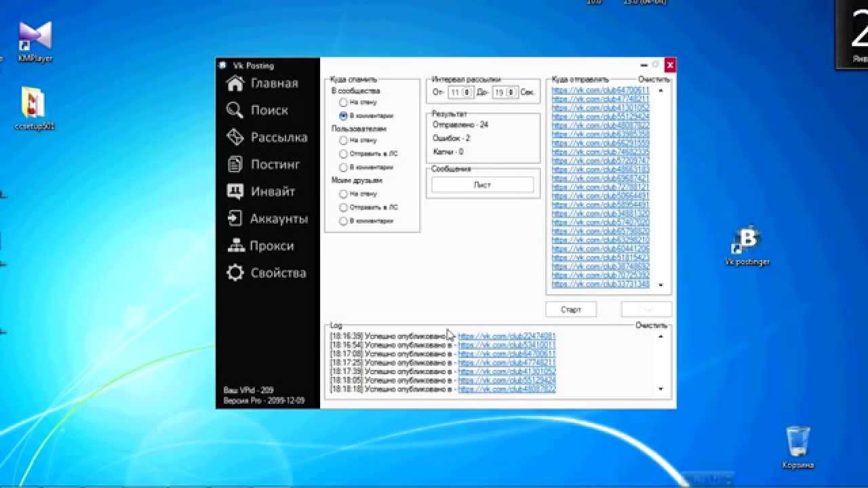This screenshot has width=868, height=488.
Task: Open the Главная home icon in sidebar
Action: click(x=235, y=83)
